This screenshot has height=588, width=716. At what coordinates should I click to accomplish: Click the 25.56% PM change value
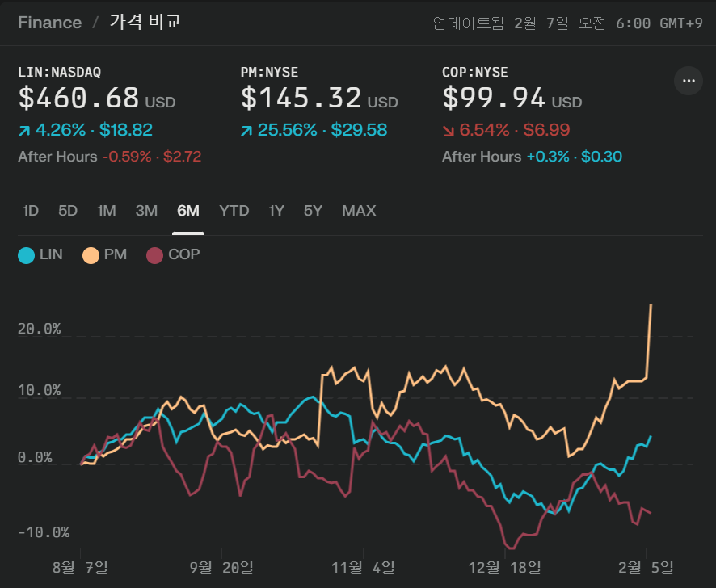point(287,130)
